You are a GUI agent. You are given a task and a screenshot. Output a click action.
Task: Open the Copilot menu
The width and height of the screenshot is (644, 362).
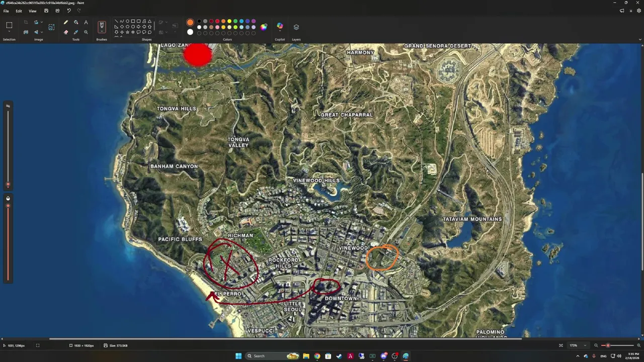coord(280,27)
